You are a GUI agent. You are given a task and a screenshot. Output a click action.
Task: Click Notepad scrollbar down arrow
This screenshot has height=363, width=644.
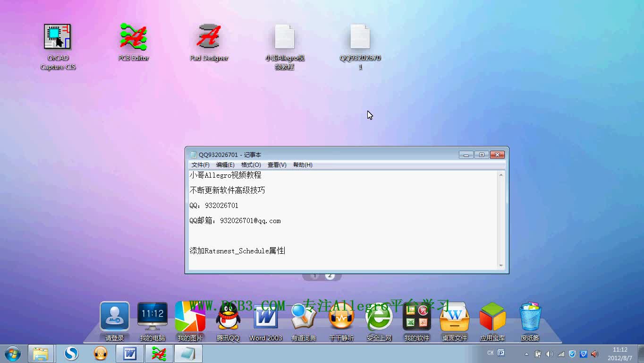[x=501, y=266]
